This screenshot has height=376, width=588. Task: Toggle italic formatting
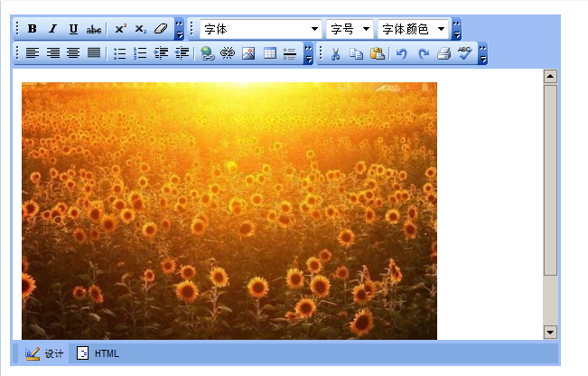(x=52, y=29)
